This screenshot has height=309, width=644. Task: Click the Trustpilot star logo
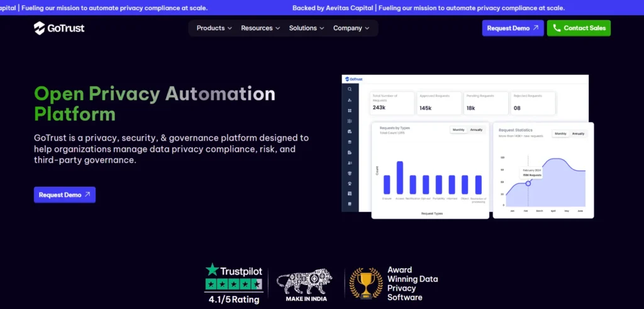tap(212, 269)
